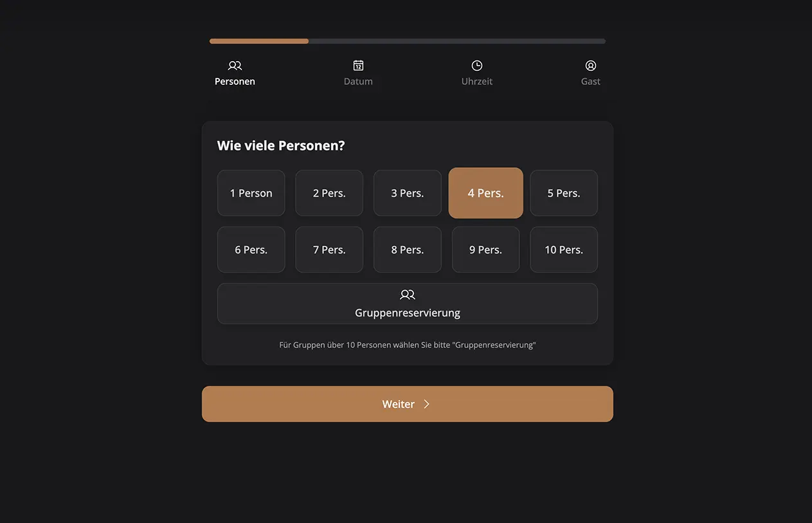
Task: Click the group icon above Gruppenreservierung
Action: pyautogui.click(x=408, y=295)
